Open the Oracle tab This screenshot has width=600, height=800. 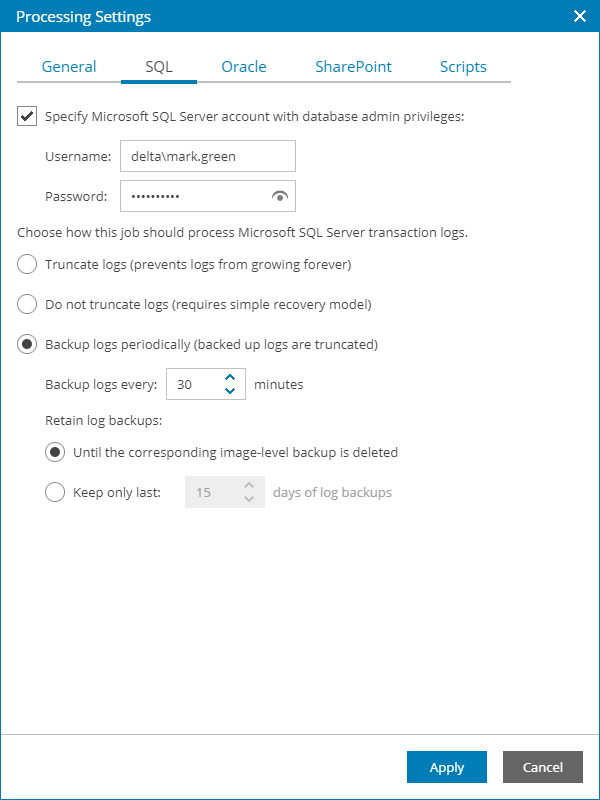pos(243,66)
